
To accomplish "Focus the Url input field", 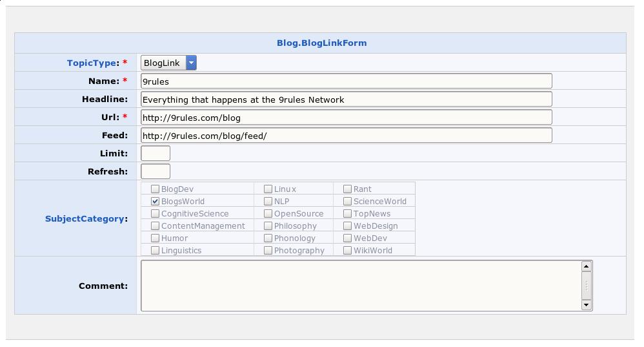I will click(347, 117).
